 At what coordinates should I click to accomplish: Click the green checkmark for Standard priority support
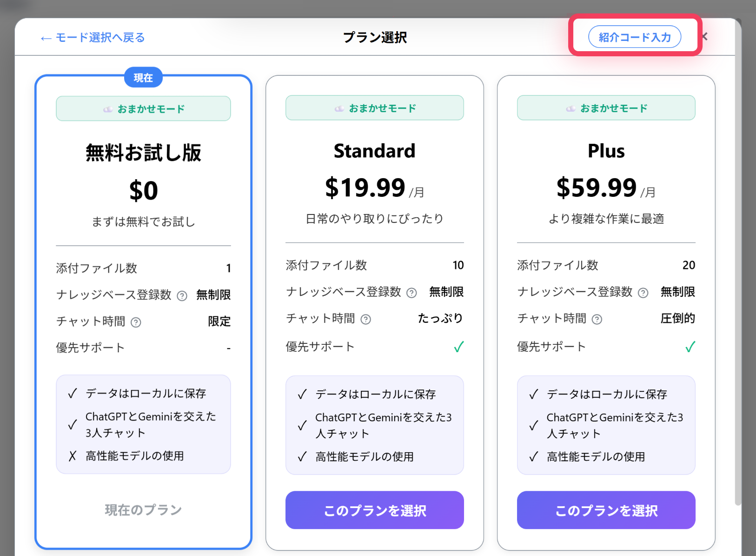(459, 346)
